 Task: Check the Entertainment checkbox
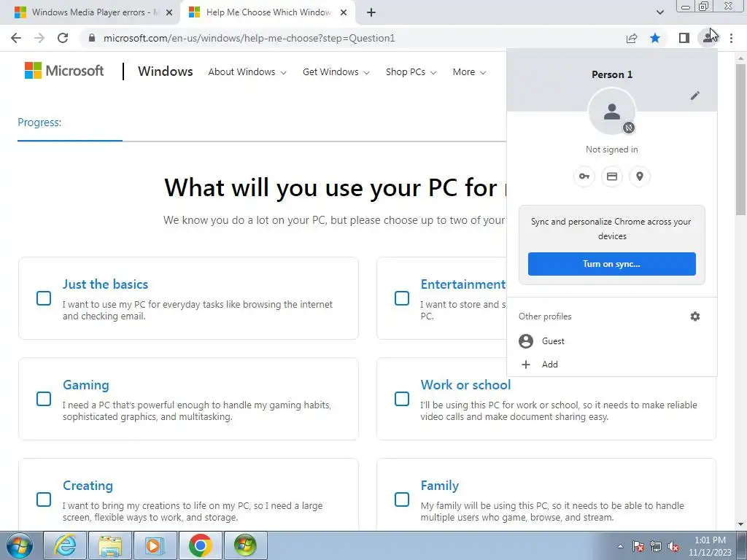click(x=402, y=298)
